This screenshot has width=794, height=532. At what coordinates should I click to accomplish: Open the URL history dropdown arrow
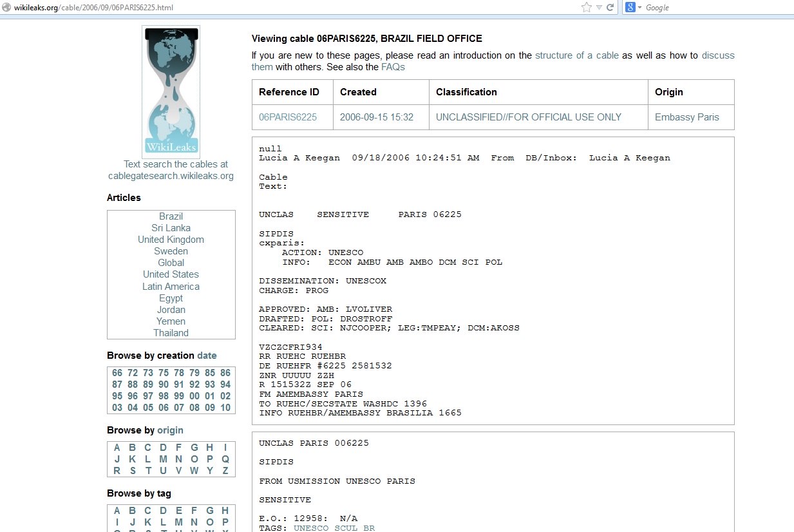(599, 7)
